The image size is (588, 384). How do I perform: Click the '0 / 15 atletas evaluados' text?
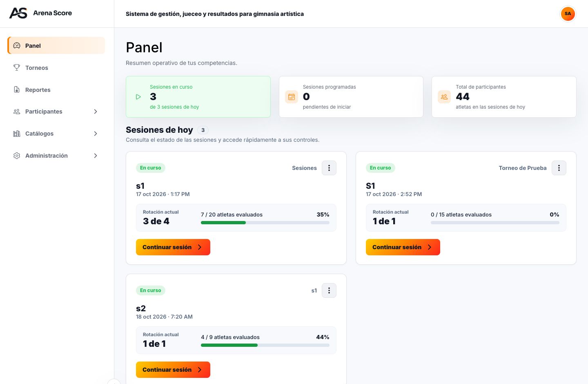click(461, 214)
